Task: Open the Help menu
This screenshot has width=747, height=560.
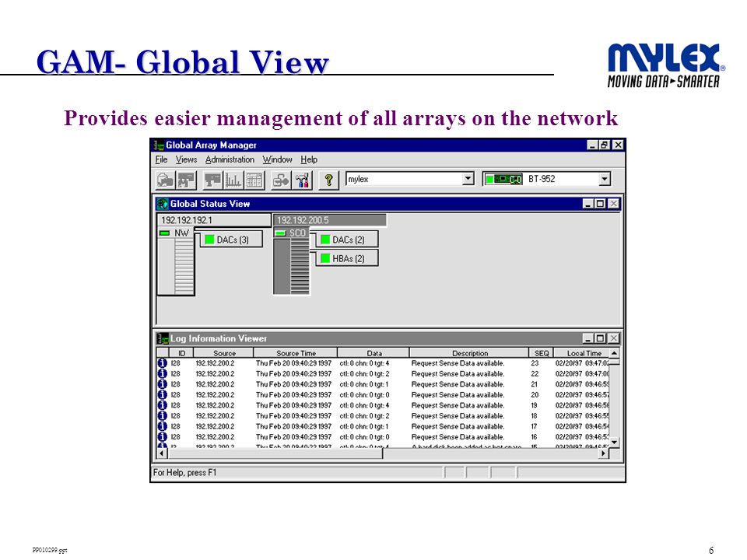Action: [x=309, y=159]
